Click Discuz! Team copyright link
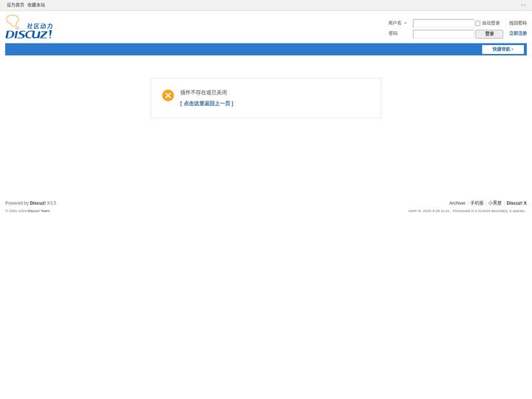This screenshot has height=399, width=532. point(38,211)
